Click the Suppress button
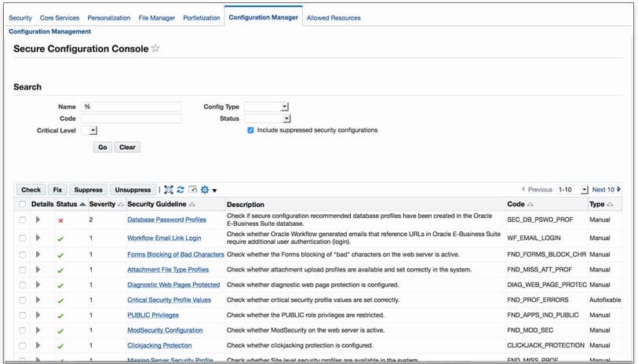This screenshot has width=638, height=364. point(89,190)
